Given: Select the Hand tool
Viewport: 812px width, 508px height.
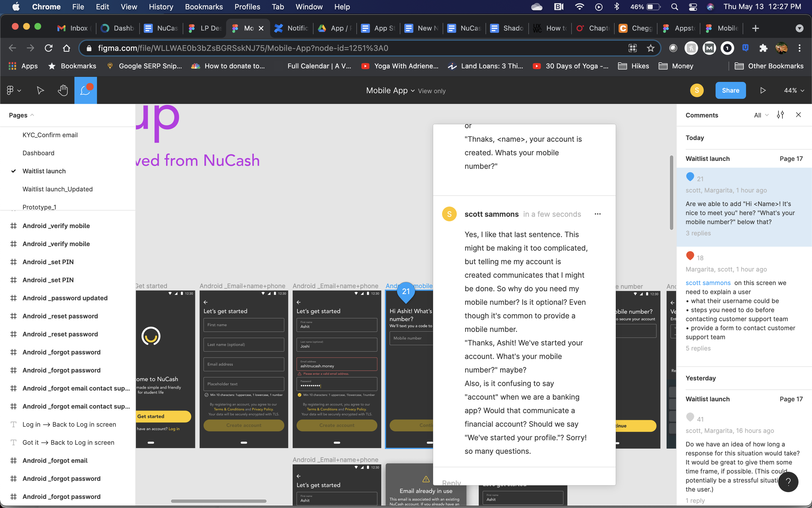Looking at the screenshot, I should coord(63,90).
